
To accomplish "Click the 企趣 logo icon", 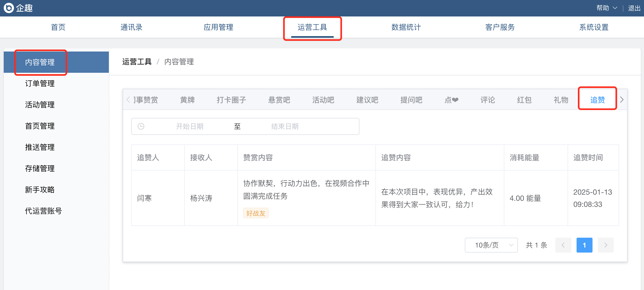I will [x=9, y=8].
